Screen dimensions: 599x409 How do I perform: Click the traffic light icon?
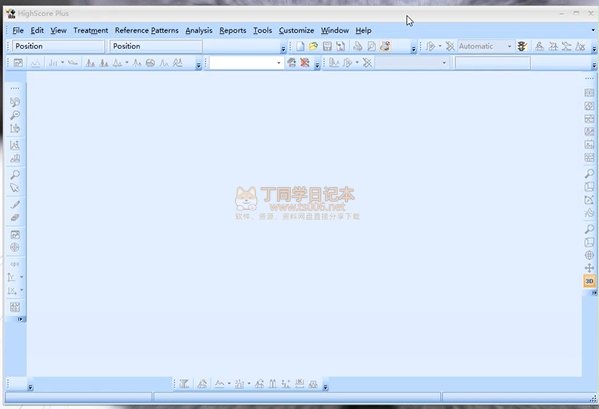tap(522, 47)
